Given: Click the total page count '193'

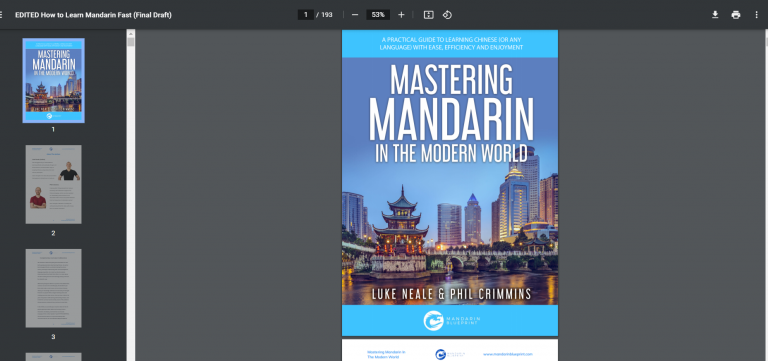Looking at the screenshot, I should tap(327, 15).
